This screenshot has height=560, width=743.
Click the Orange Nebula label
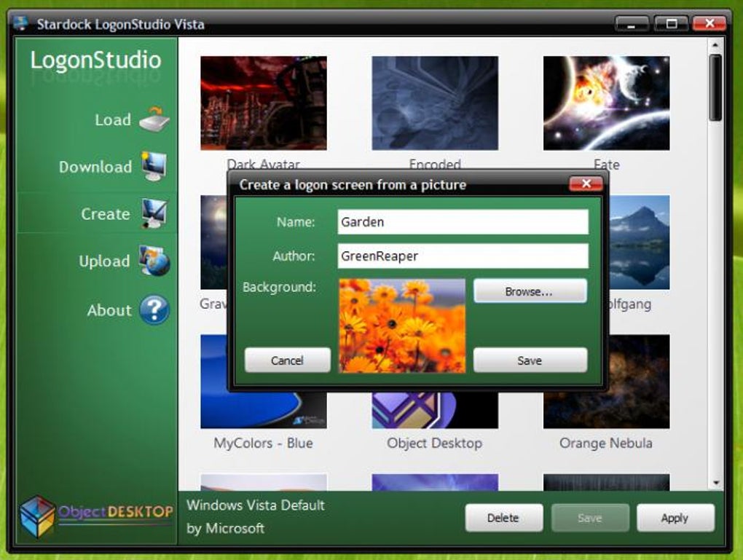606,443
